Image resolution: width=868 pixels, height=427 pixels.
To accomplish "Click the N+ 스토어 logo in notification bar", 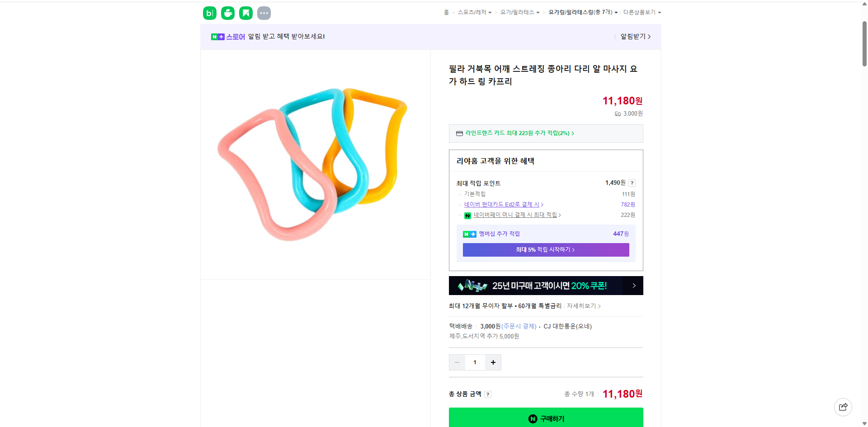I will point(227,37).
